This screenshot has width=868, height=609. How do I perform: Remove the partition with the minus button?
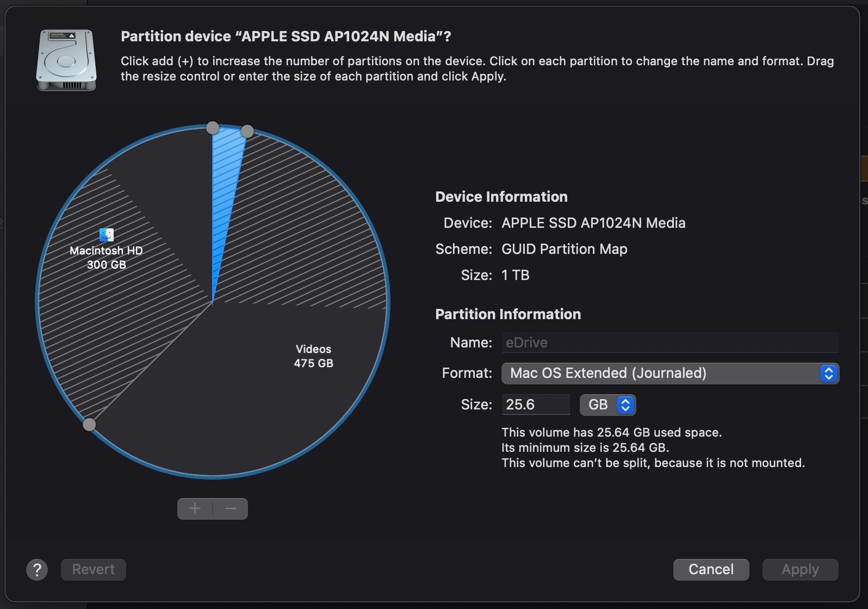pyautogui.click(x=231, y=509)
